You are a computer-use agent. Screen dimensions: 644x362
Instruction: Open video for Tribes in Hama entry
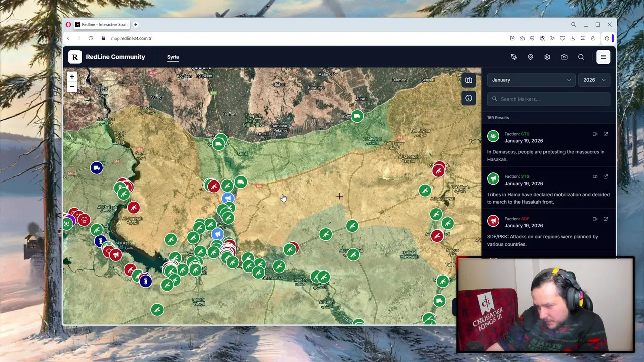[595, 176]
